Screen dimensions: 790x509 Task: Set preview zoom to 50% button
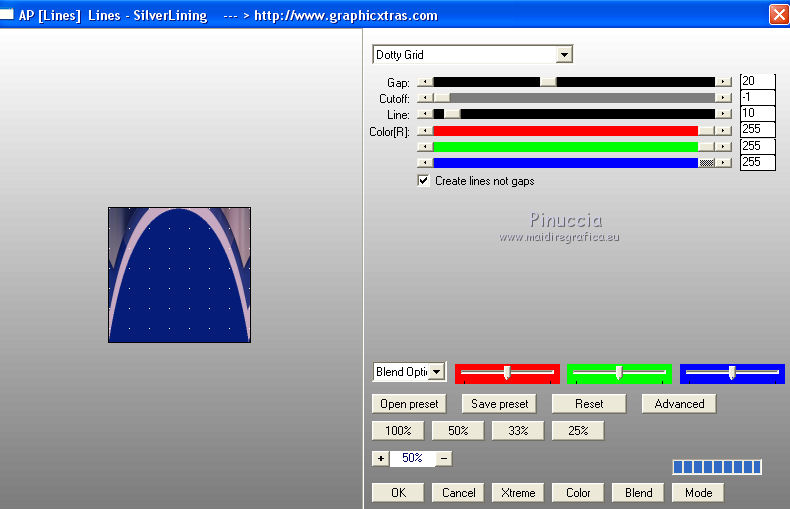pos(458,431)
